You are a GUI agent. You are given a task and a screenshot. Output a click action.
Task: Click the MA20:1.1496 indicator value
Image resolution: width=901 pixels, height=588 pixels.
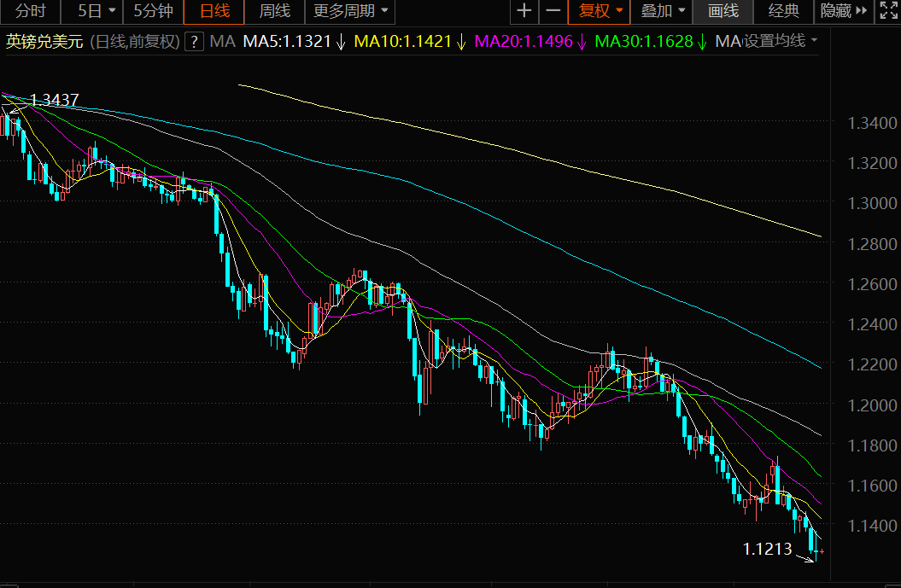point(530,41)
